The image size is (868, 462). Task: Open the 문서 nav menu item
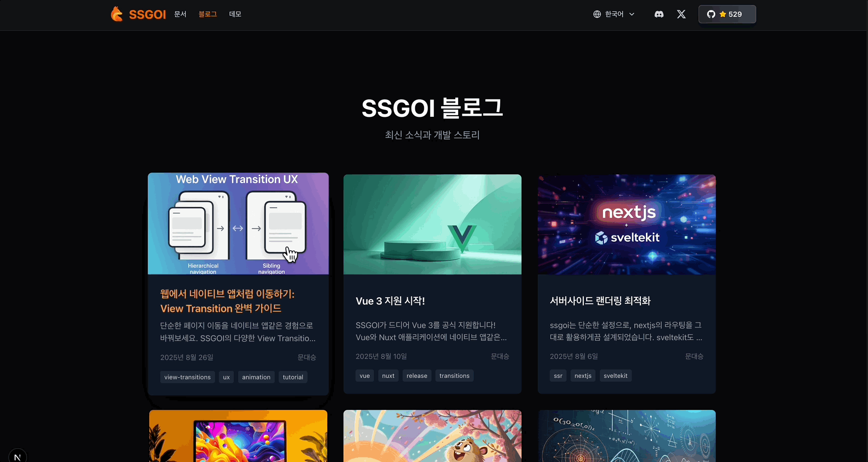pos(180,14)
